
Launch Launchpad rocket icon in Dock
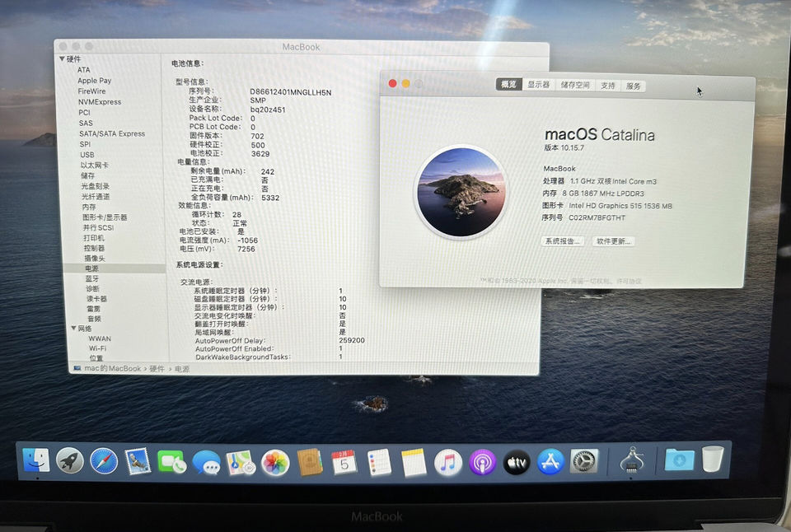[69, 461]
